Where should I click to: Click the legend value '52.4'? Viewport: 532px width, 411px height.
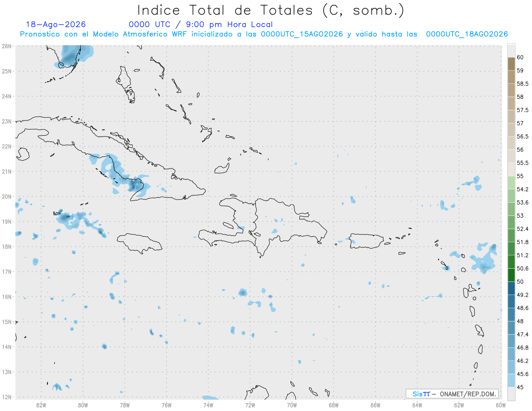pos(522,229)
